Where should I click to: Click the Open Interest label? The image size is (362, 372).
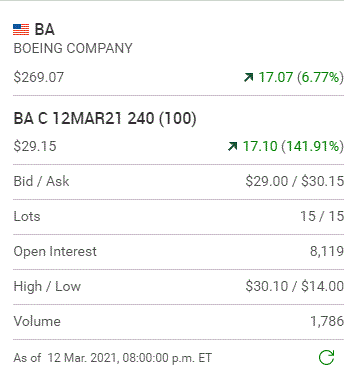55,251
